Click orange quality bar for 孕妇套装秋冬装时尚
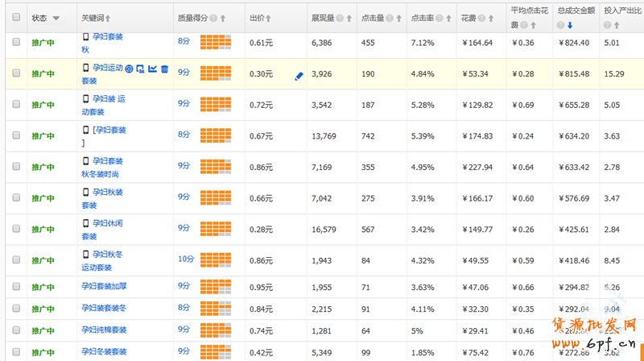Viewport: 644px width, 361px height. [x=215, y=167]
